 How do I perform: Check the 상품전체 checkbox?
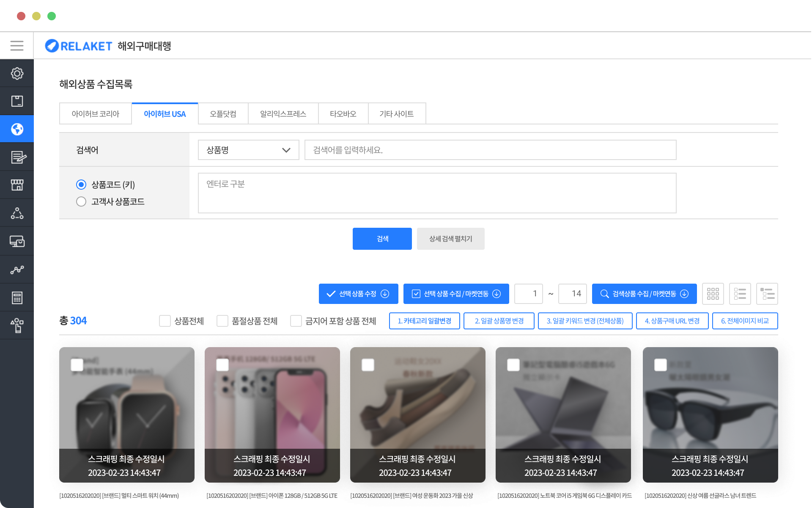pyautogui.click(x=165, y=321)
